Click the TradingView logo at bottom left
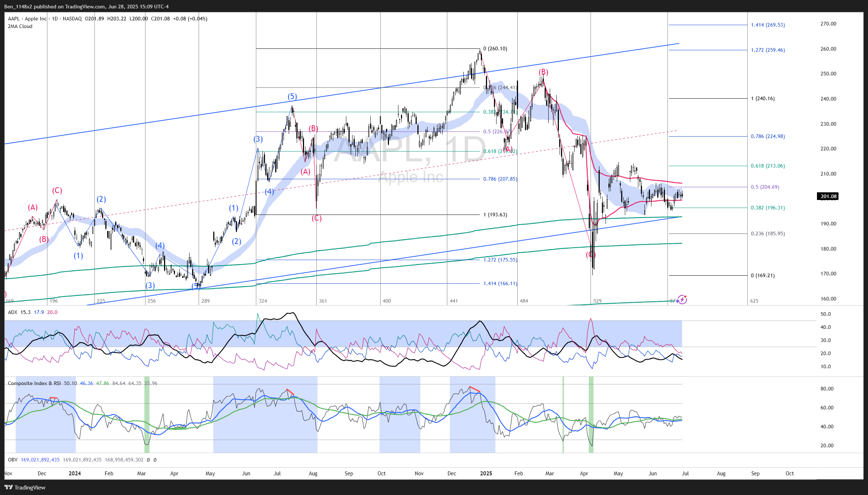The height and width of the screenshot is (495, 868). [25, 487]
